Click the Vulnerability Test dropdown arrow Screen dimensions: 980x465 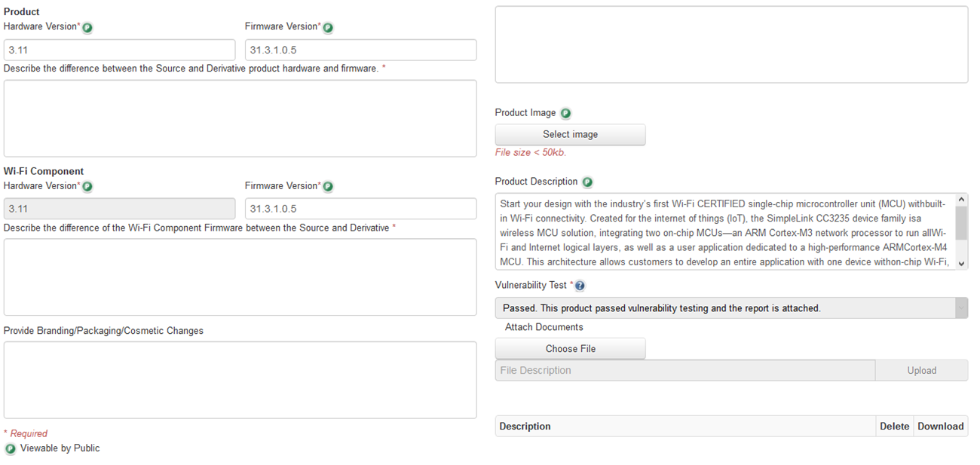coord(962,307)
